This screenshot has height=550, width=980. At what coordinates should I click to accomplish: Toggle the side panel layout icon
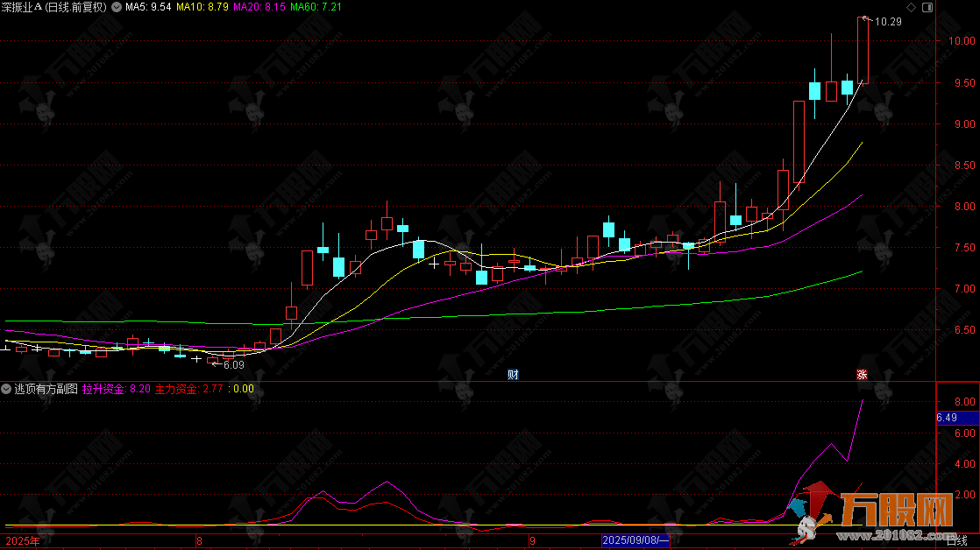[x=927, y=7]
